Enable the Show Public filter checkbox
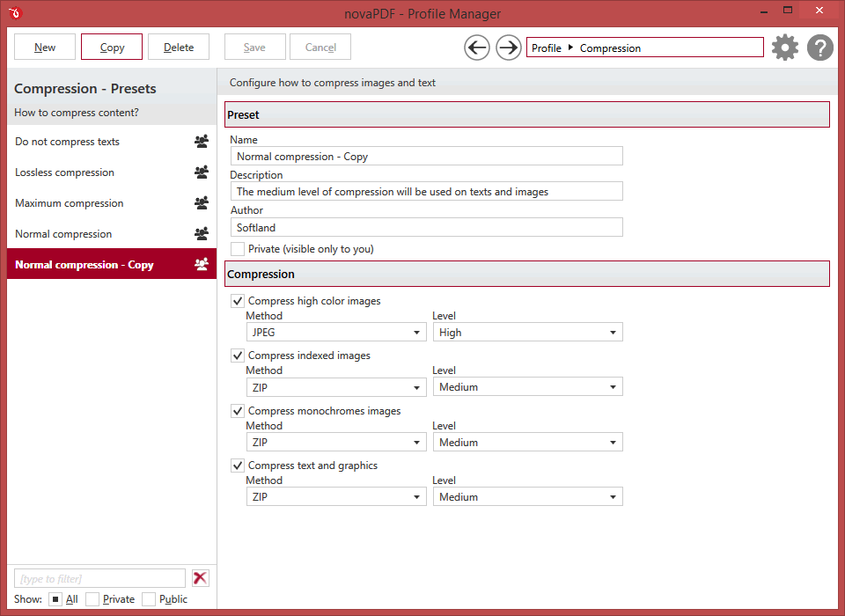The image size is (845, 616). [149, 599]
